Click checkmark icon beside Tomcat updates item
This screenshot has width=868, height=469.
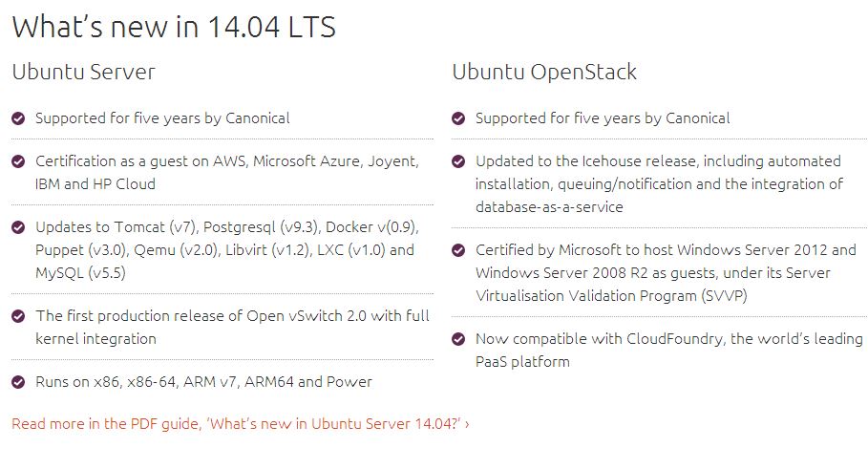(x=18, y=227)
